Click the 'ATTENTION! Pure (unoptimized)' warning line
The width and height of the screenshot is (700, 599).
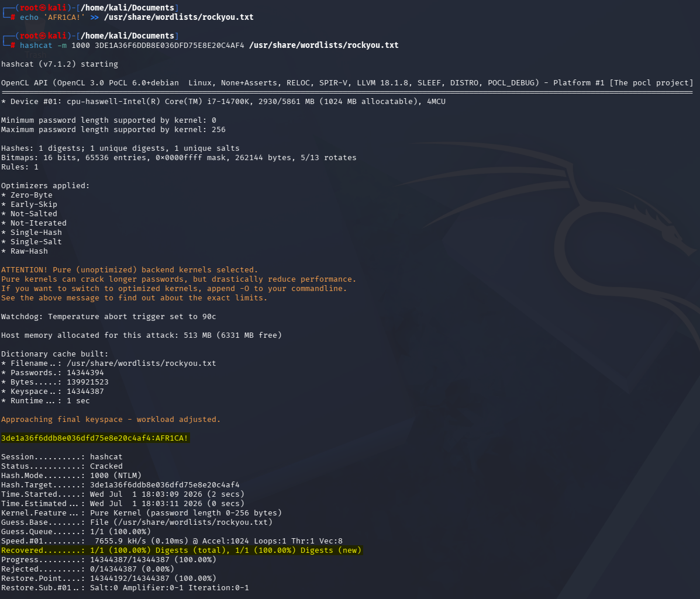pos(129,271)
